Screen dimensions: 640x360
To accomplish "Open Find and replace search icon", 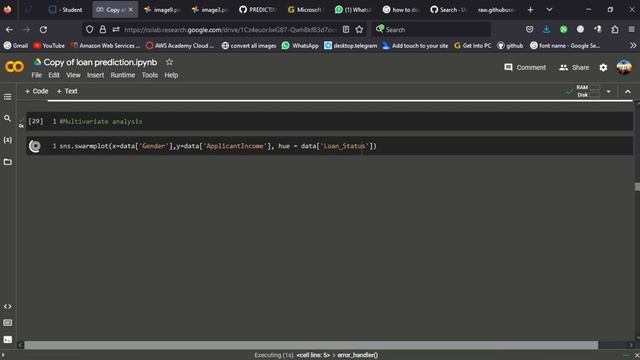I will pos(7,118).
